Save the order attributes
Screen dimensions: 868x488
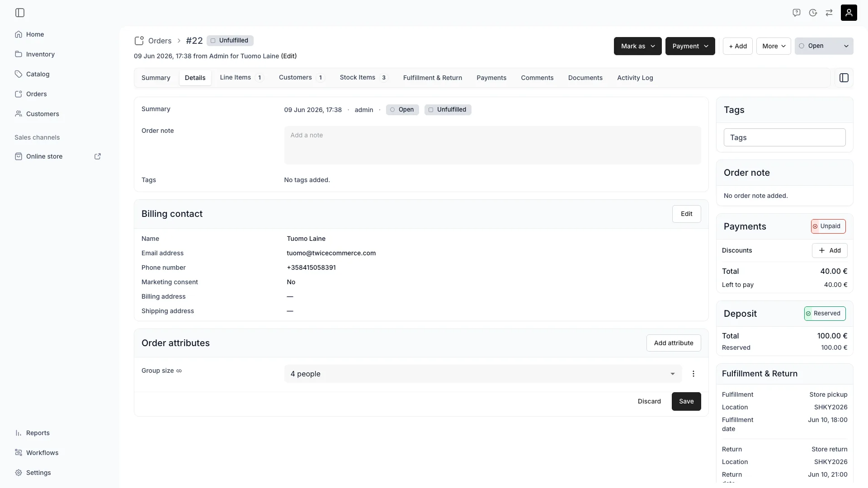[x=686, y=401]
